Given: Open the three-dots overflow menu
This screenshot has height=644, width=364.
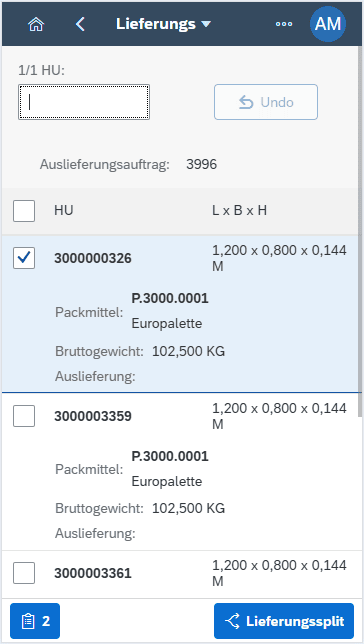Looking at the screenshot, I should click(284, 24).
